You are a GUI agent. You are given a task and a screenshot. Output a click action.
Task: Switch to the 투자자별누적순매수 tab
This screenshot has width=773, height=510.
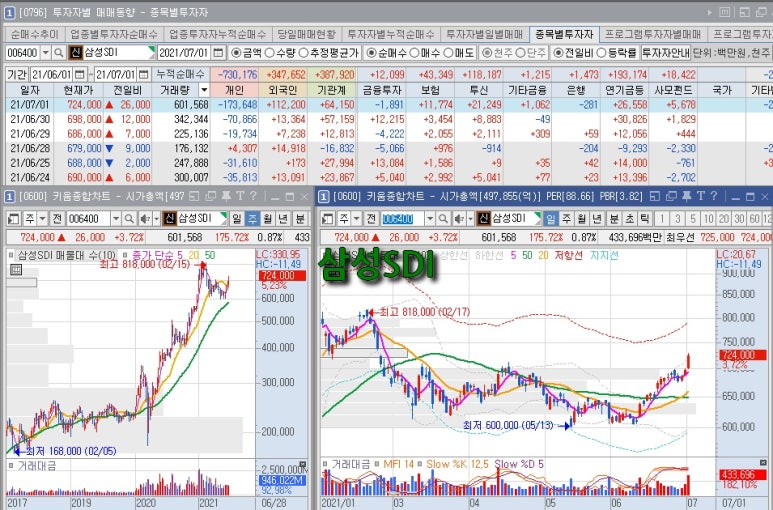pos(390,34)
